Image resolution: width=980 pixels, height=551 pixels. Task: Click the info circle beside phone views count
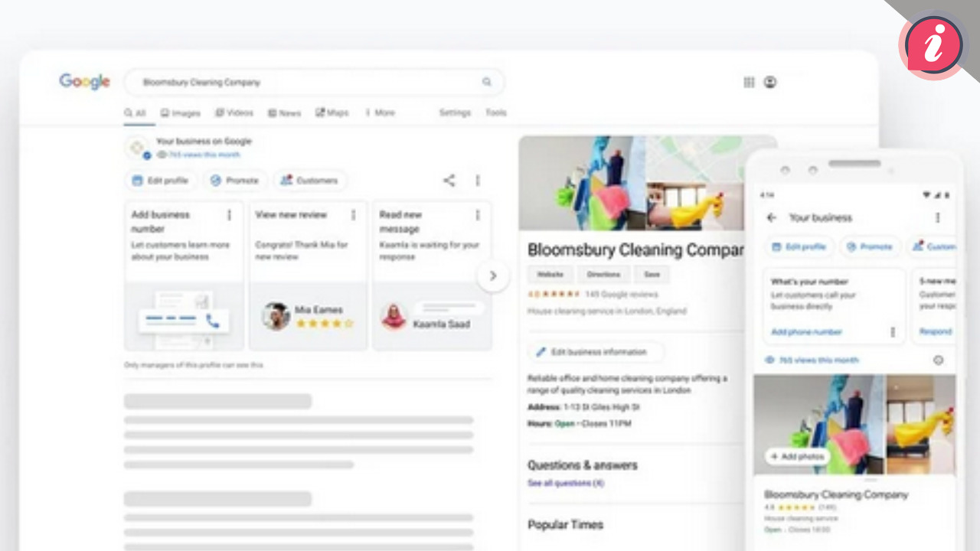pos(939,360)
